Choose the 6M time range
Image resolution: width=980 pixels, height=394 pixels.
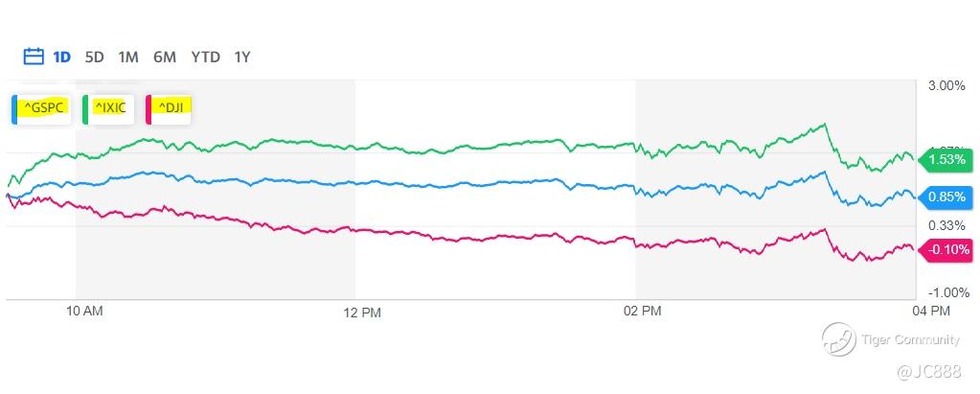[165, 58]
